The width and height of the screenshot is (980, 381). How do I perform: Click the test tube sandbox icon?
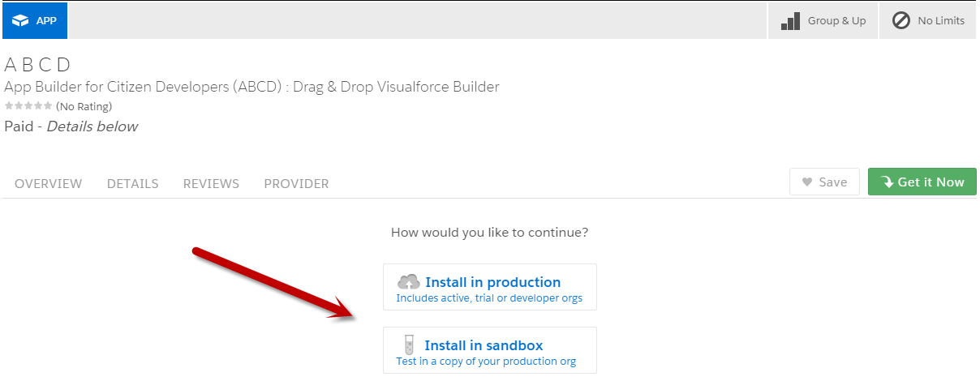tap(410, 345)
